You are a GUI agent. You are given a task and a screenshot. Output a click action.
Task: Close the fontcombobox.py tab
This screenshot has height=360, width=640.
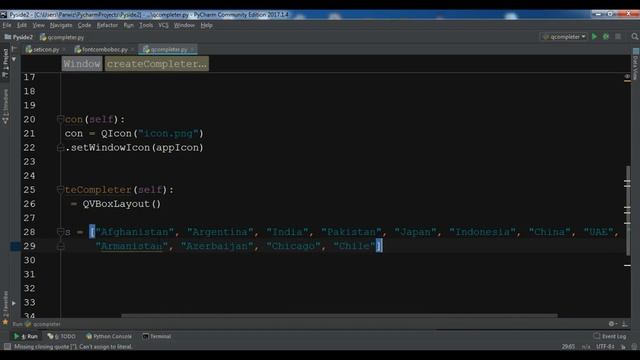coord(132,50)
